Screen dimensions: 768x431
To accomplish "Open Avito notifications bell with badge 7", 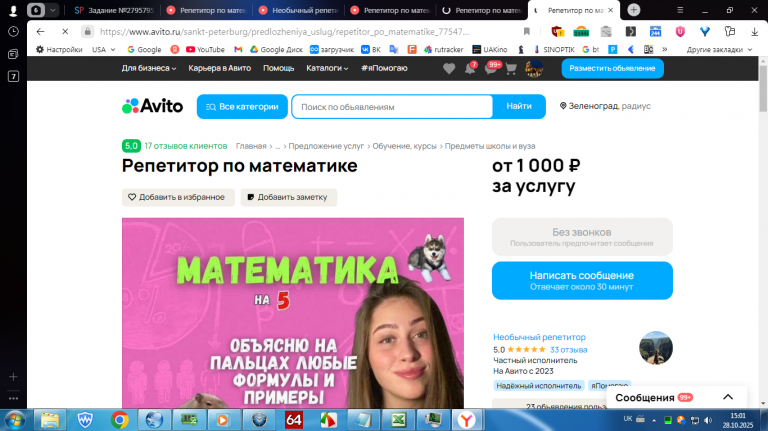I will 471,68.
